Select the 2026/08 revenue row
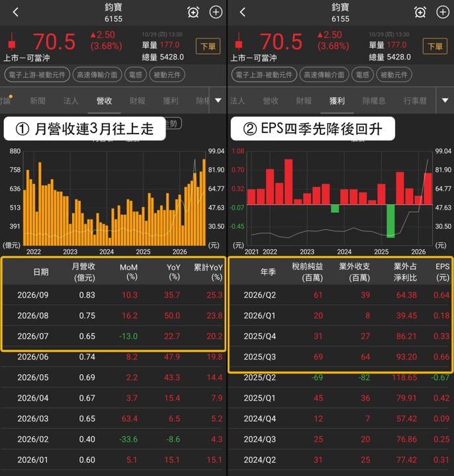Screen dimensions: 454x476 point(113,316)
